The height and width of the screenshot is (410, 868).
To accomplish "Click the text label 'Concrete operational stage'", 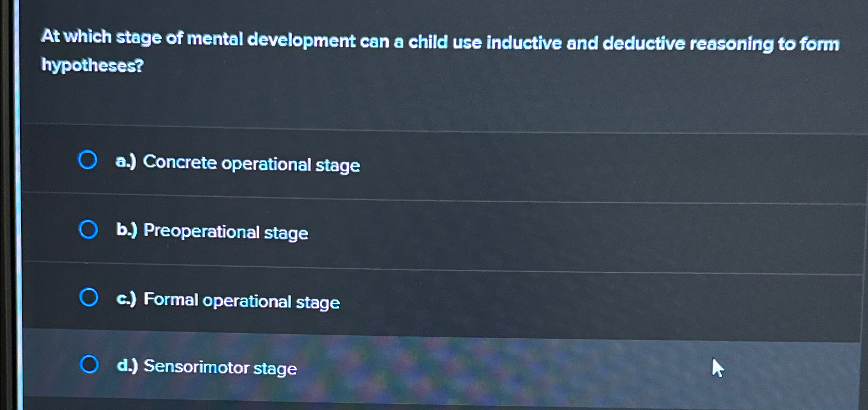I will [x=251, y=164].
